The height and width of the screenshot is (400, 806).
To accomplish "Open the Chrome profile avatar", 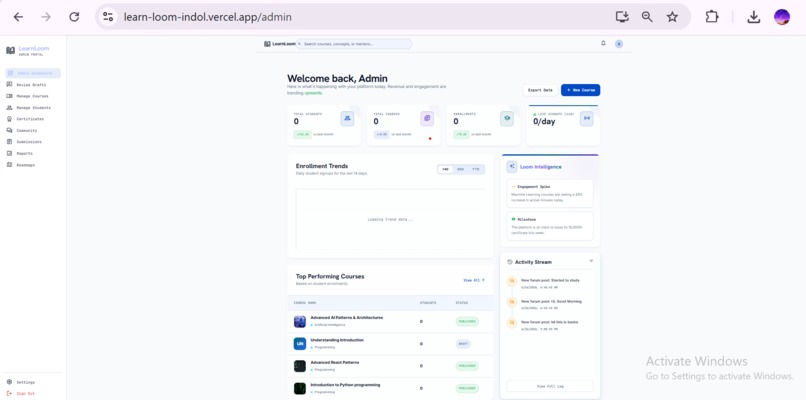I will [x=782, y=17].
